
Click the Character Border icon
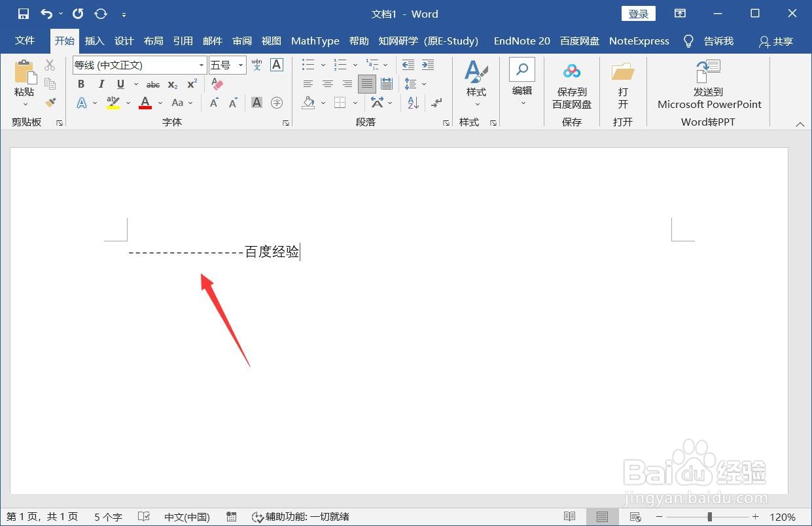tap(277, 65)
